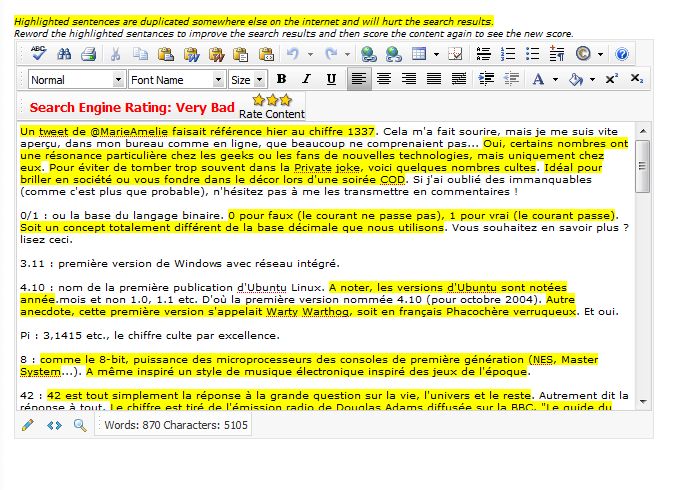The height and width of the screenshot is (490, 680).
Task: Run the ABC spell check tool
Action: click(x=38, y=54)
